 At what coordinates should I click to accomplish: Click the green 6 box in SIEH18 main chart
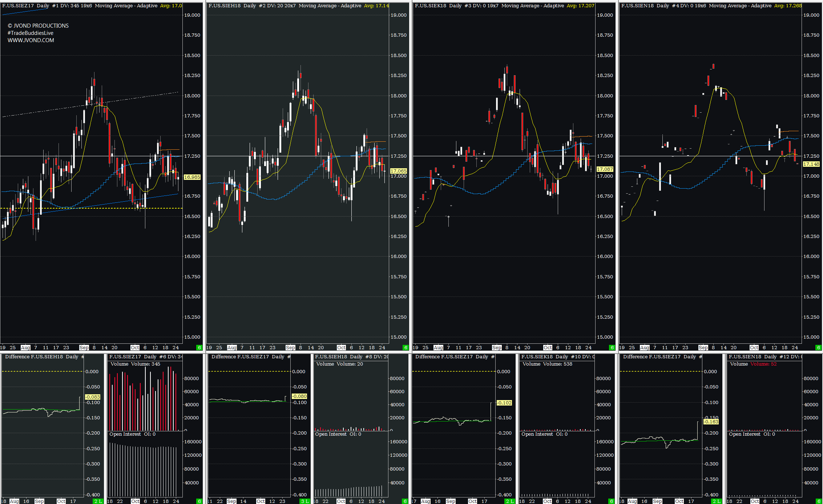(406, 348)
